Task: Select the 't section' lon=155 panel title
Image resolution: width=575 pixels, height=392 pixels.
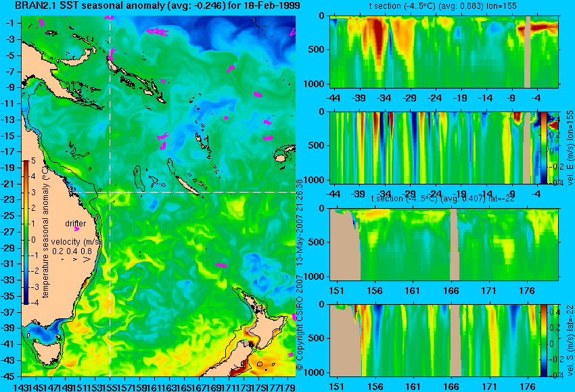Action: [442, 6]
